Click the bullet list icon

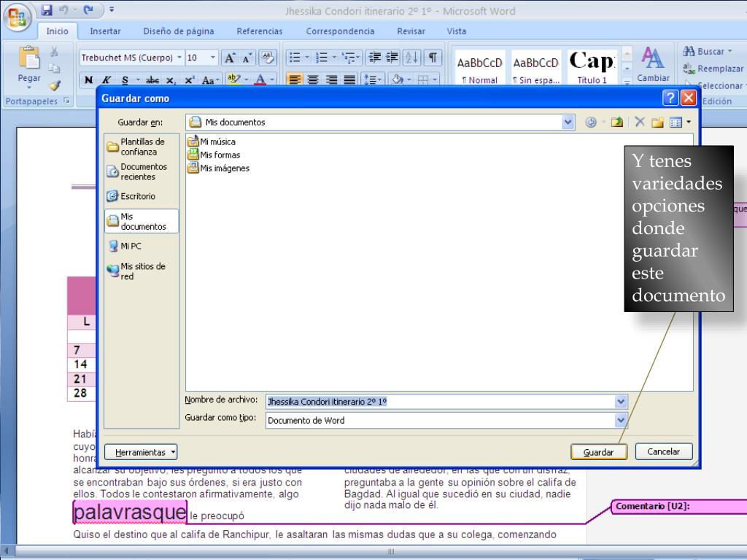tap(295, 58)
